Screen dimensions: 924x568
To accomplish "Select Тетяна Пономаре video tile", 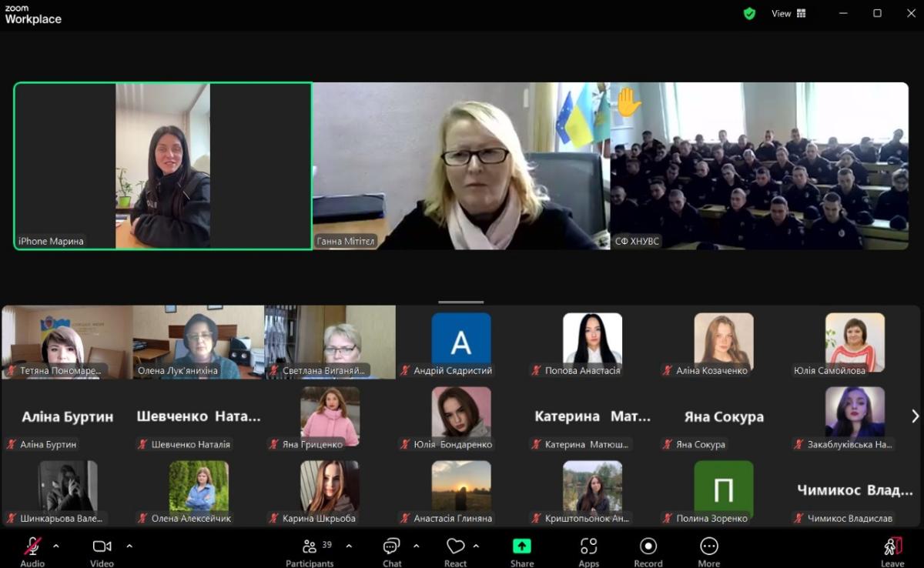I will 67,342.
